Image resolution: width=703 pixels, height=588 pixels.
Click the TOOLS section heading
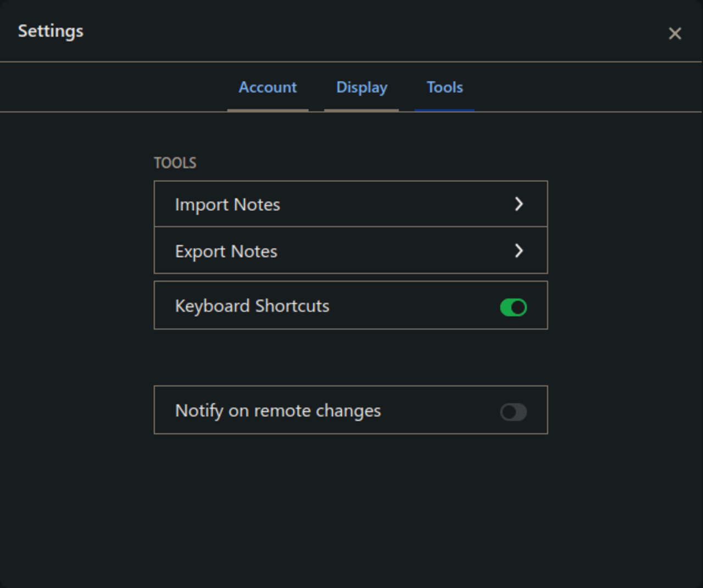[175, 163]
